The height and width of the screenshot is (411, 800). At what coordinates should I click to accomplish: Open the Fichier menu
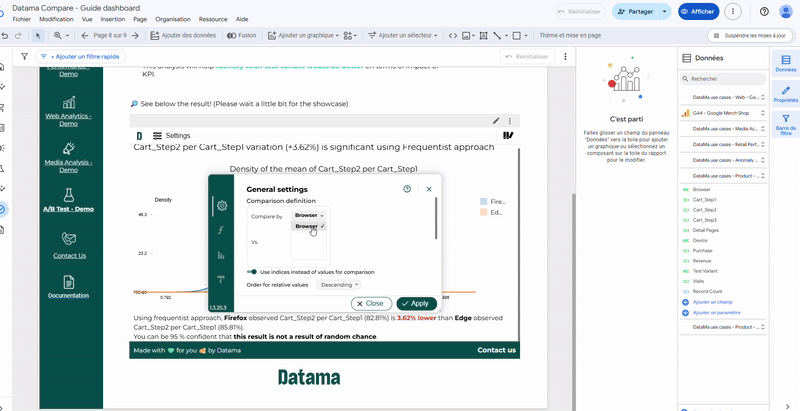click(21, 19)
